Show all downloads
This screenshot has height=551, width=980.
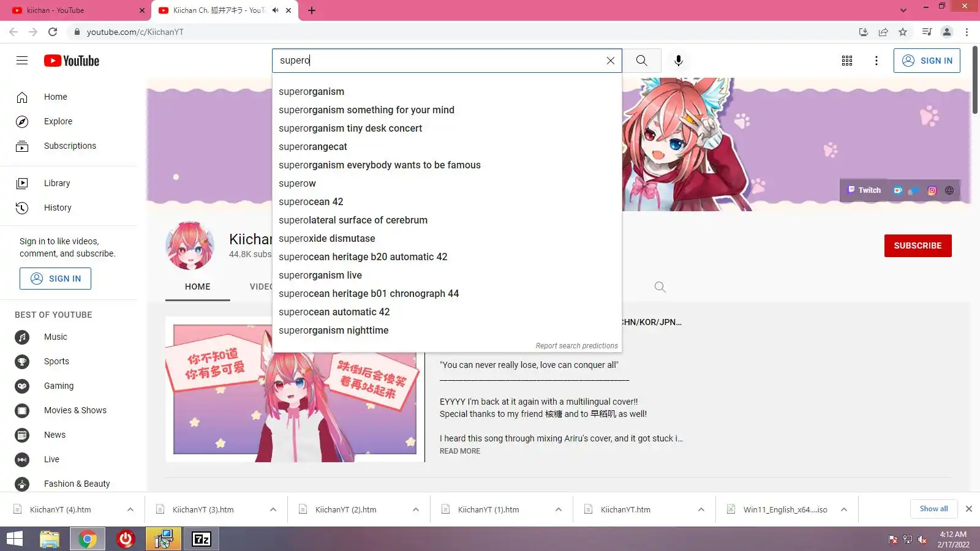[x=933, y=509]
